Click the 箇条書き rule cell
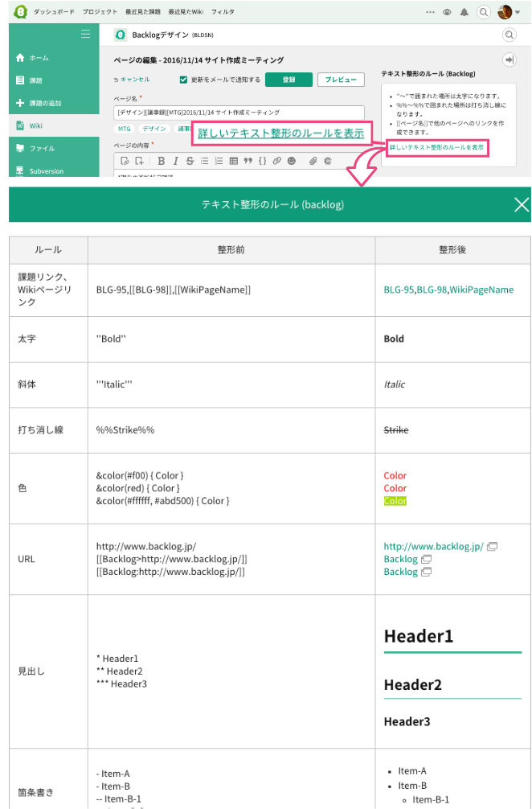This screenshot has height=809, width=532. [x=48, y=779]
